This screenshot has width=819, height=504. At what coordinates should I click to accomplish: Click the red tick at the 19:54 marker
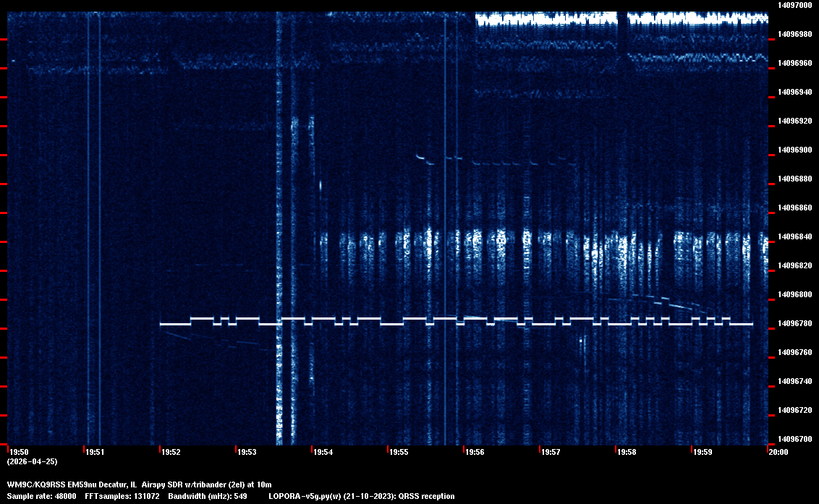pos(312,449)
